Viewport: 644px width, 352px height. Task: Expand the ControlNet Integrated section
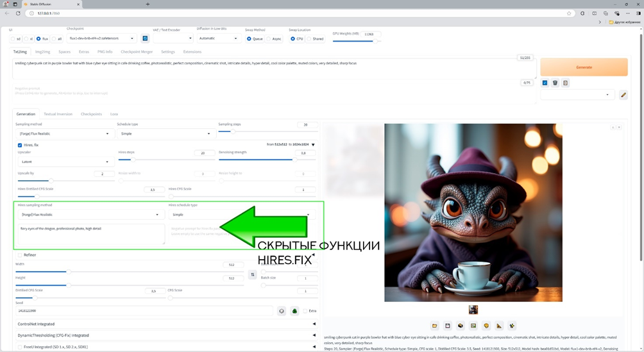pyautogui.click(x=166, y=324)
